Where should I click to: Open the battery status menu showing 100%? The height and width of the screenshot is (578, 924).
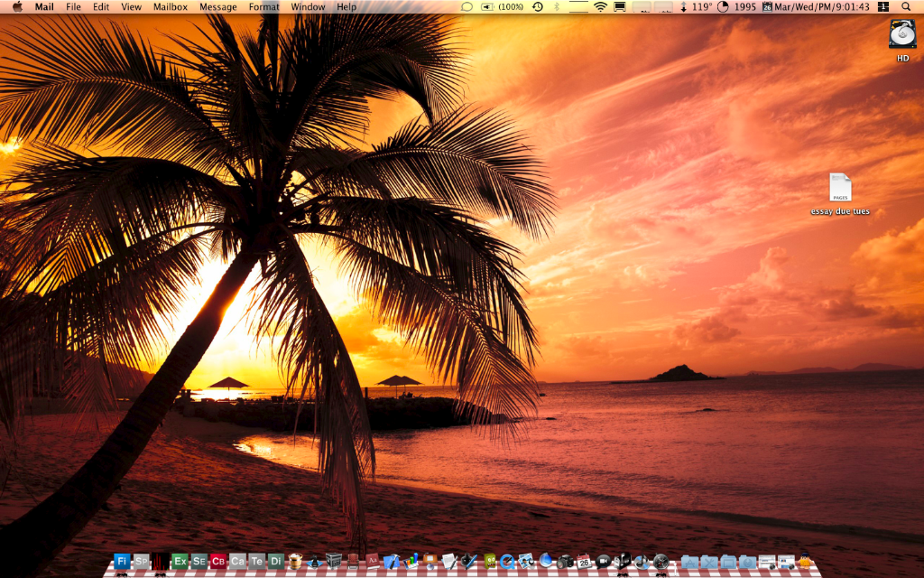coord(504,6)
